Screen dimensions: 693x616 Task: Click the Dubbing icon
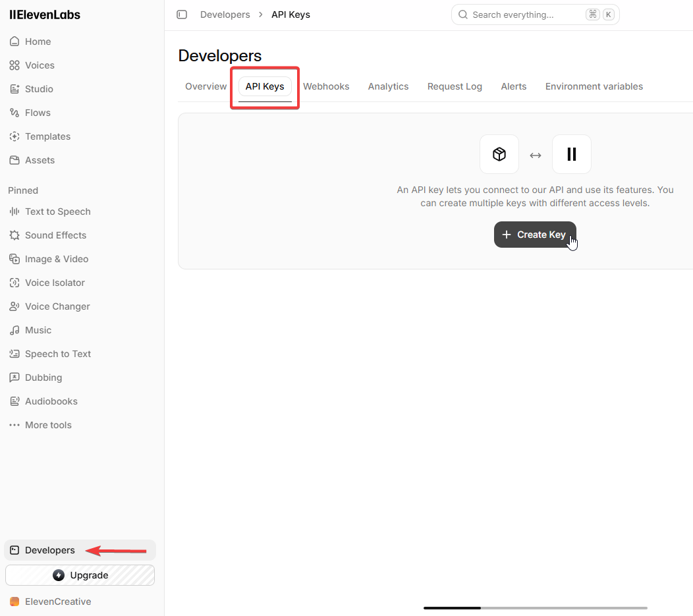click(14, 378)
